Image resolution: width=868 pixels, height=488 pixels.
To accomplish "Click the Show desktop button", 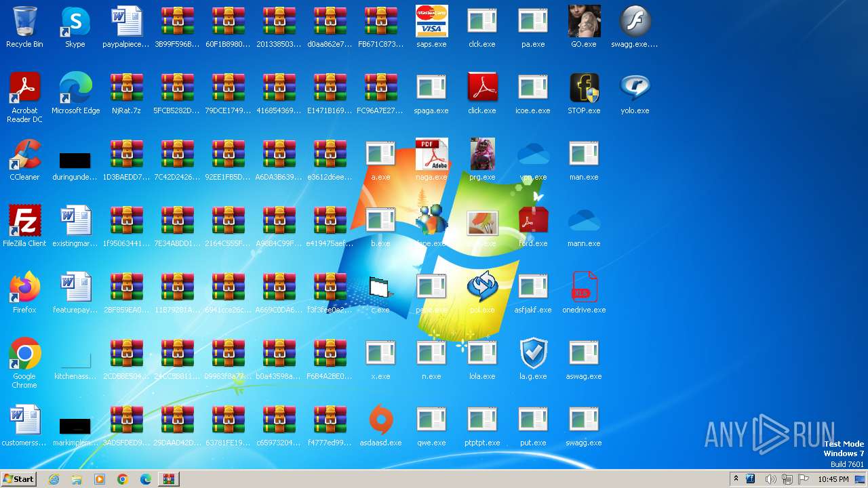I will [861, 479].
